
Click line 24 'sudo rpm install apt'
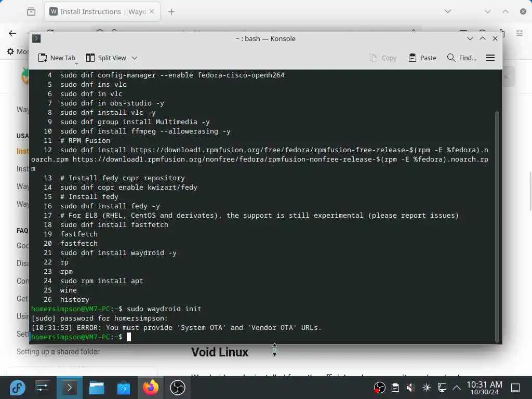(x=101, y=281)
